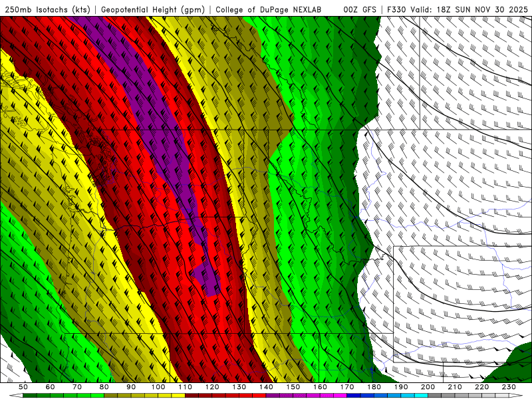Click the 80 label on the color scale
The height and width of the screenshot is (399, 532).
(x=104, y=387)
